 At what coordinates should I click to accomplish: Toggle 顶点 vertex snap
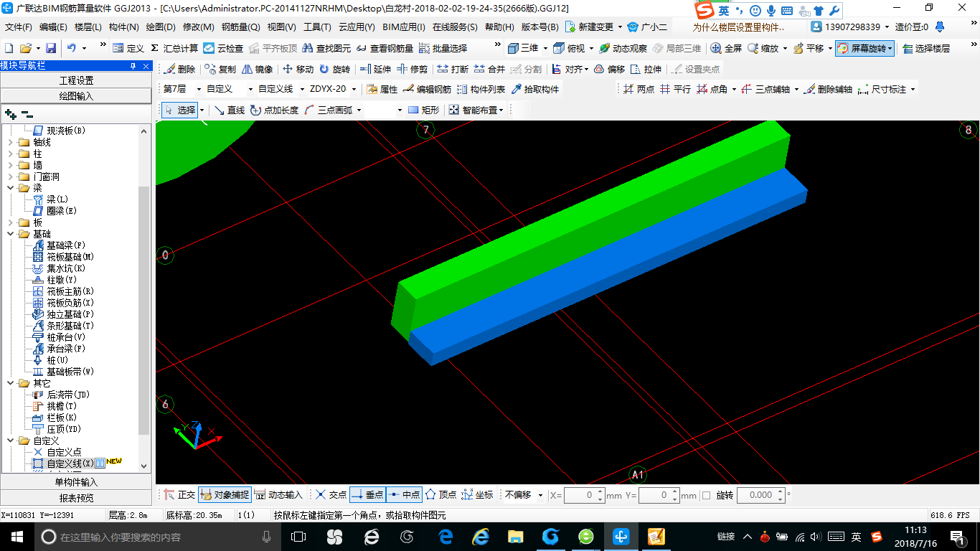click(x=441, y=495)
